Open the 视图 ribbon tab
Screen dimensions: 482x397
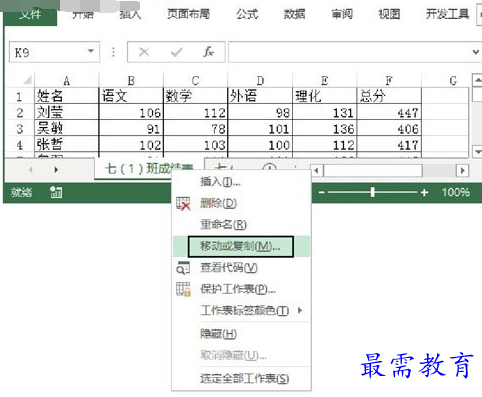(x=389, y=14)
